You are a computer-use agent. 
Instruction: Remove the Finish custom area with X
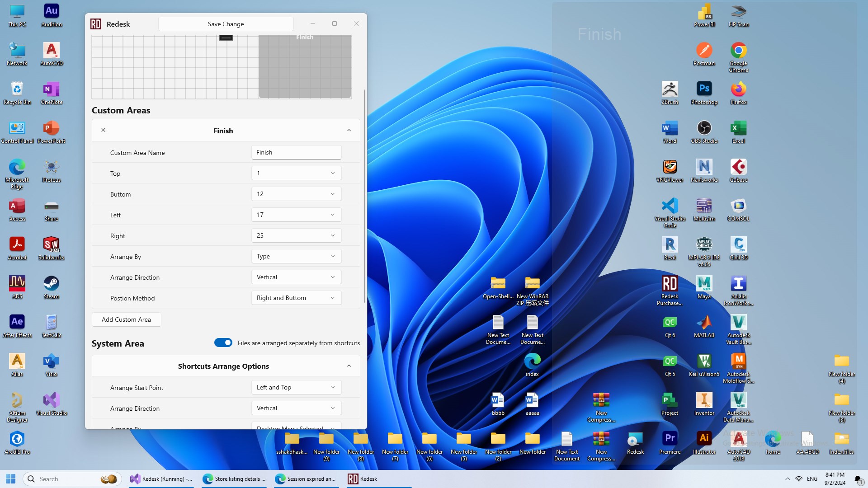click(x=103, y=130)
